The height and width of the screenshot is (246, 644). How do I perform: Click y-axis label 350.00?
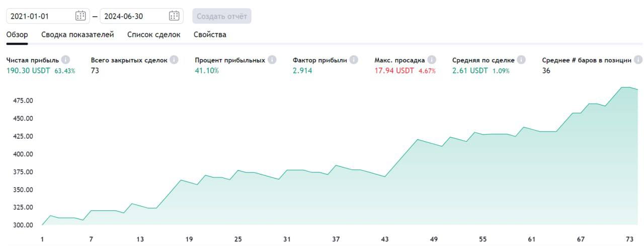pyautogui.click(x=23, y=190)
